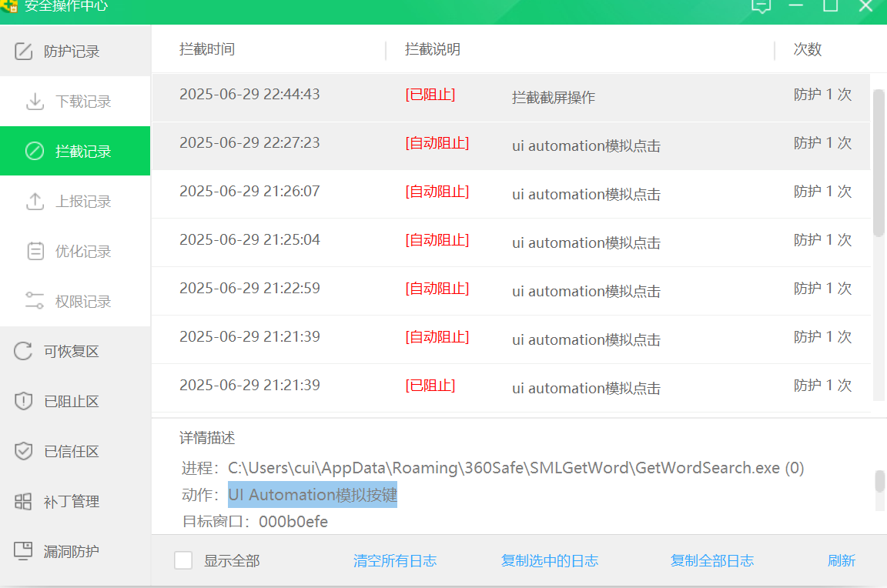The width and height of the screenshot is (887, 588).
Task: Open the feedback icon in title bar
Action: pos(761,6)
